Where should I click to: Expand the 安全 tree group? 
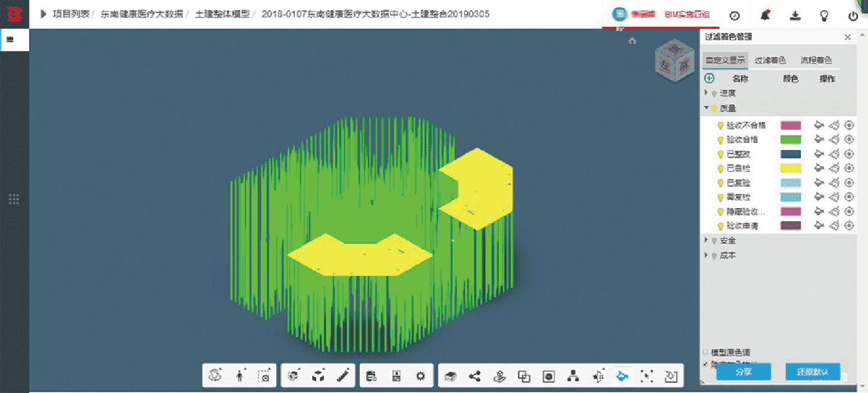[x=707, y=240]
